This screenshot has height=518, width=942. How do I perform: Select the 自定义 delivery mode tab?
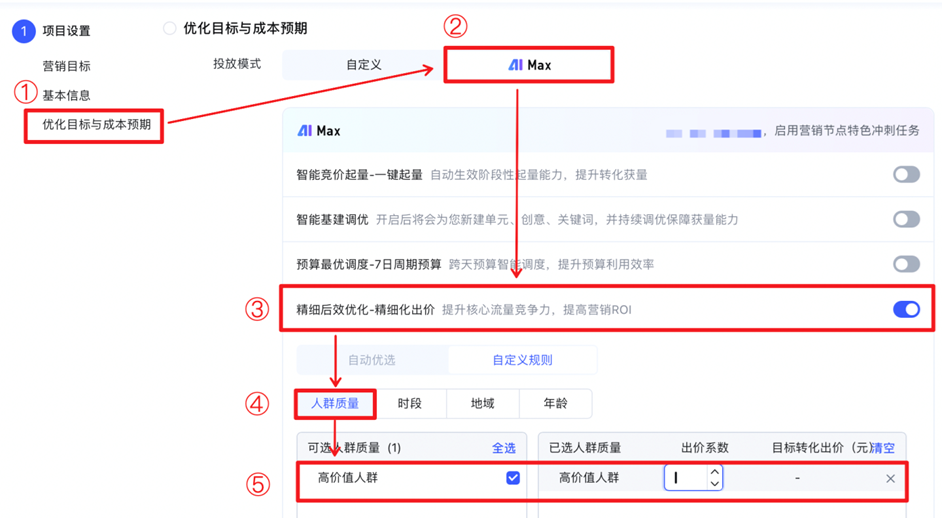[x=364, y=65]
